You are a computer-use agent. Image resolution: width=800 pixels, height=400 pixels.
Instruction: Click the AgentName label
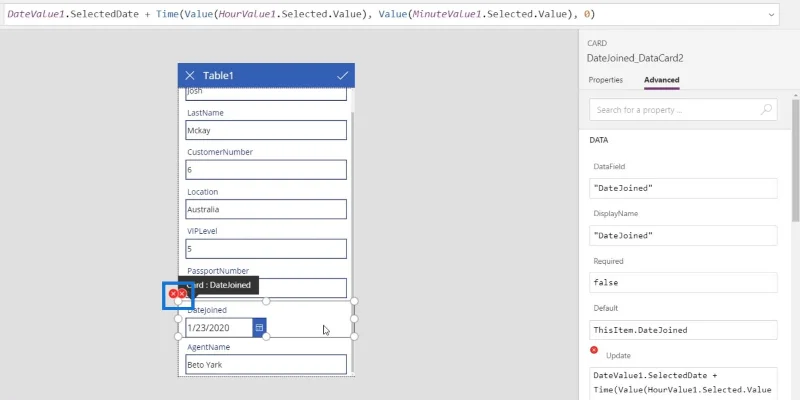208,347
